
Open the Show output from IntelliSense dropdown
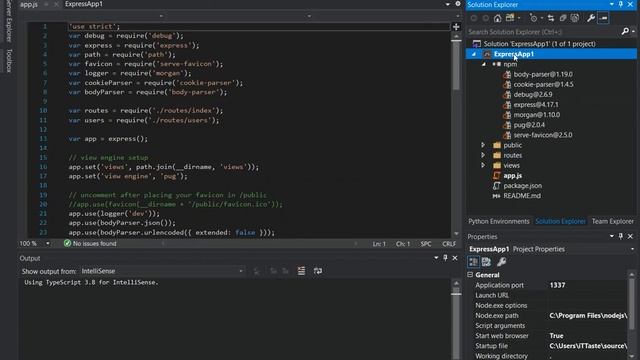pos(162,271)
